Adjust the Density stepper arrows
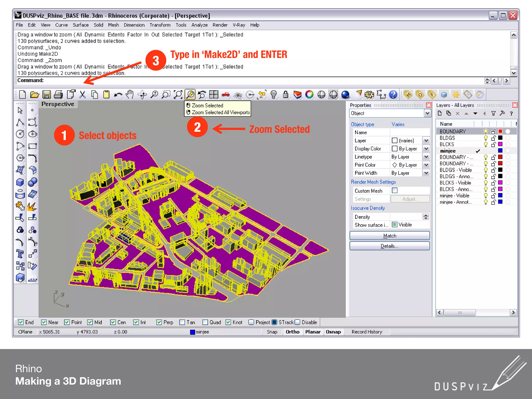Viewport: 532px width, 399px height. tap(425, 217)
